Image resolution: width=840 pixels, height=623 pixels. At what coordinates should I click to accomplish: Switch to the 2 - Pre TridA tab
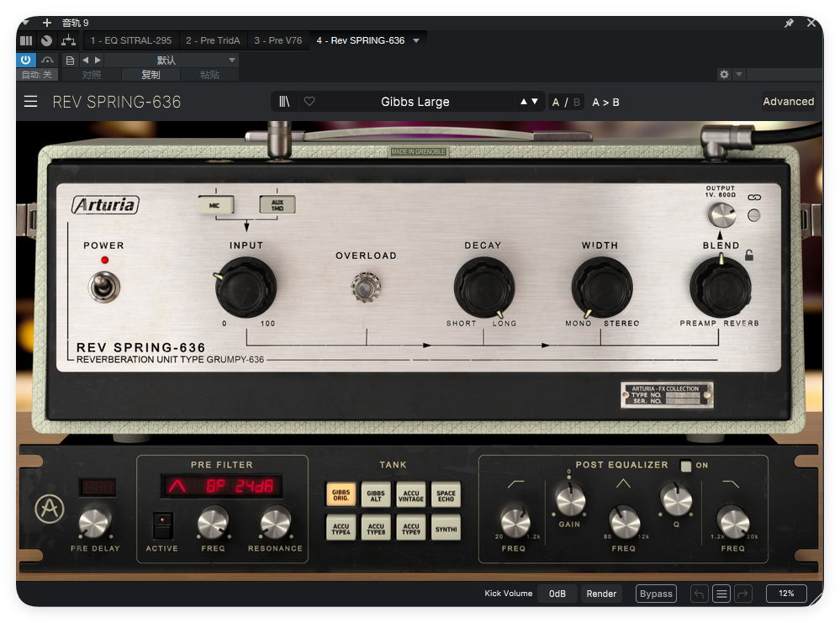(213, 40)
